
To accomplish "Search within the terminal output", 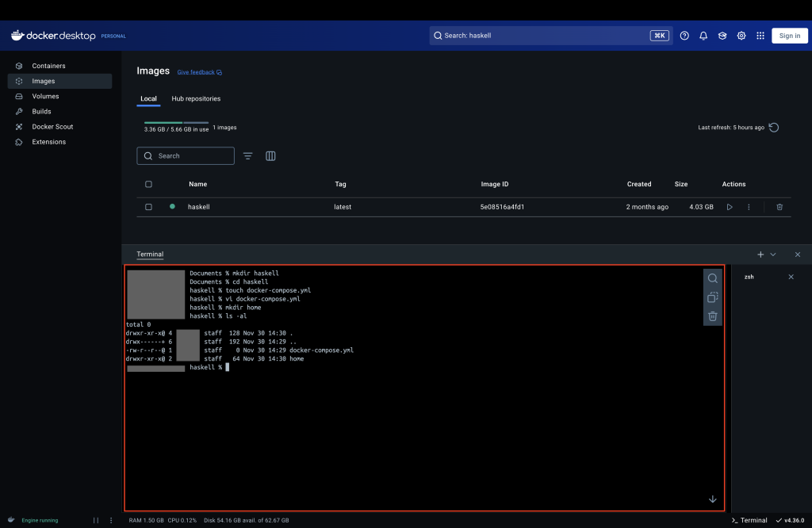I will tap(712, 278).
